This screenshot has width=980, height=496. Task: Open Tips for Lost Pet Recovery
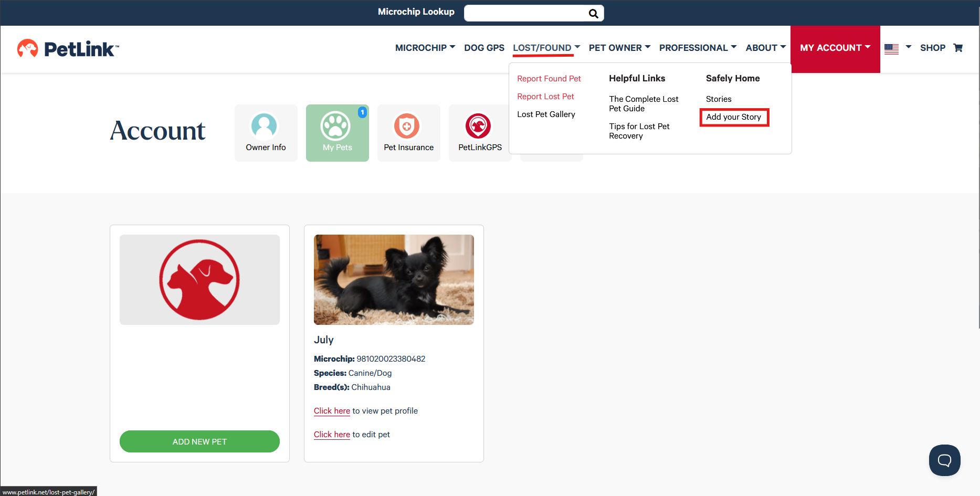[639, 131]
